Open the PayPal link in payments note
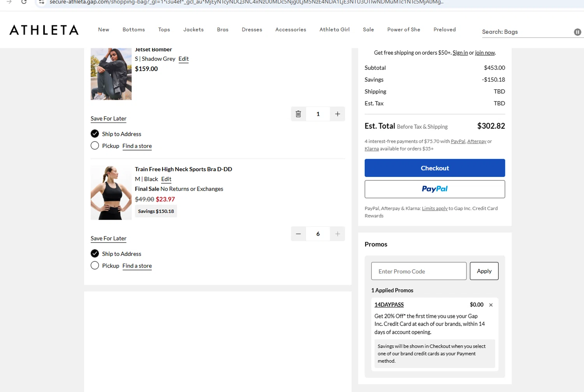 coord(458,142)
